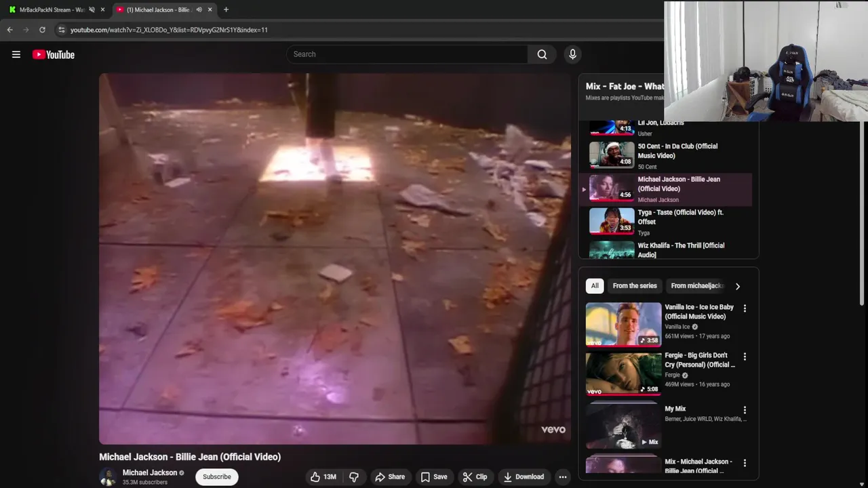Go back with the browser back arrow
Image resolution: width=868 pixels, height=488 pixels.
(9, 30)
